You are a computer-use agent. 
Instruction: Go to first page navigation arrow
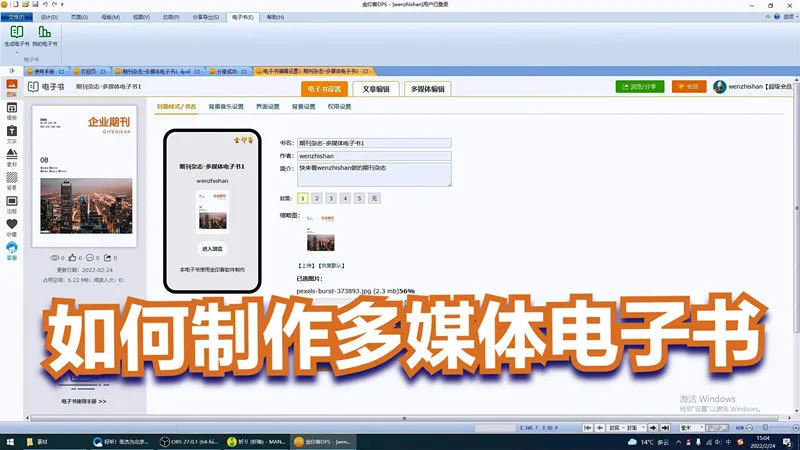click(588, 428)
